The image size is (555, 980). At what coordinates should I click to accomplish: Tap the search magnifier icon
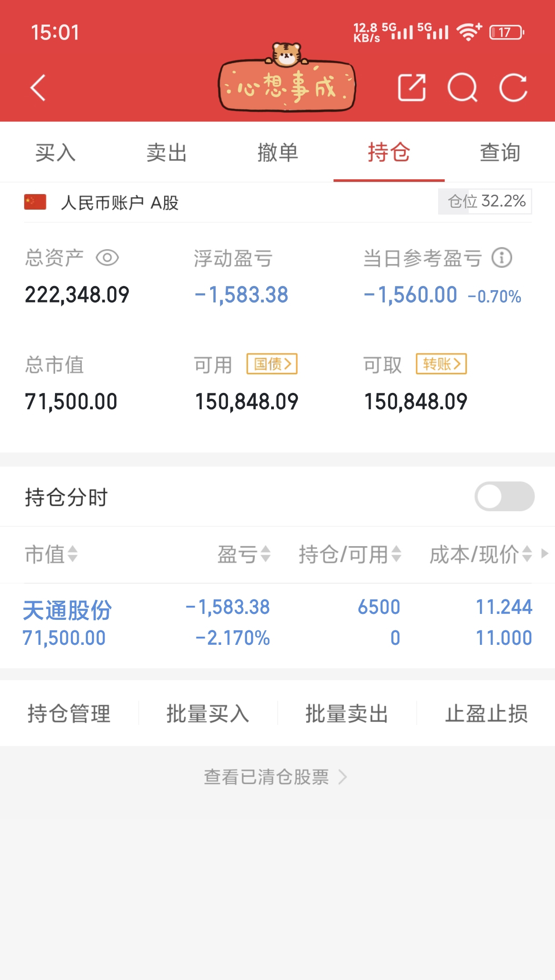[462, 87]
